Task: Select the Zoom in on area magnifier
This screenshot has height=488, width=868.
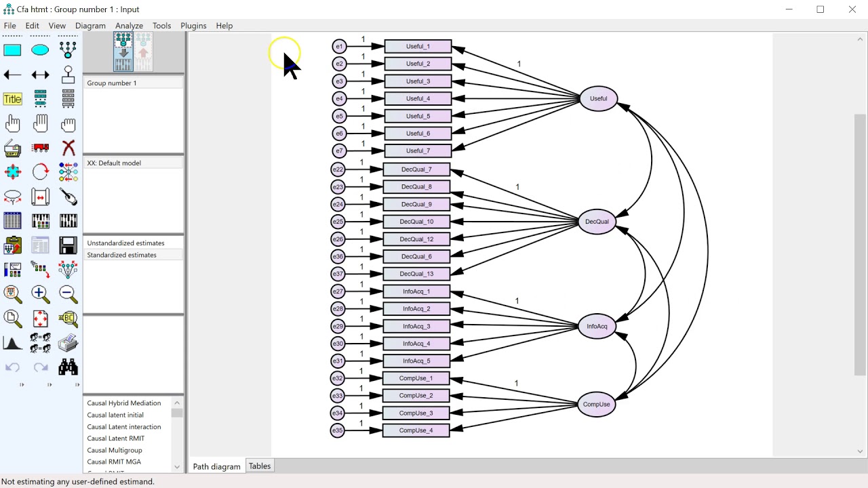Action: click(12, 294)
